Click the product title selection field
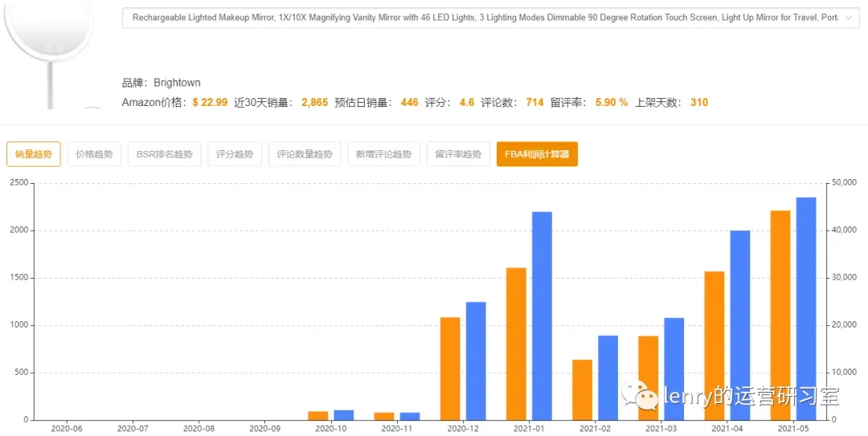This screenshot has width=868, height=436. 490,18
